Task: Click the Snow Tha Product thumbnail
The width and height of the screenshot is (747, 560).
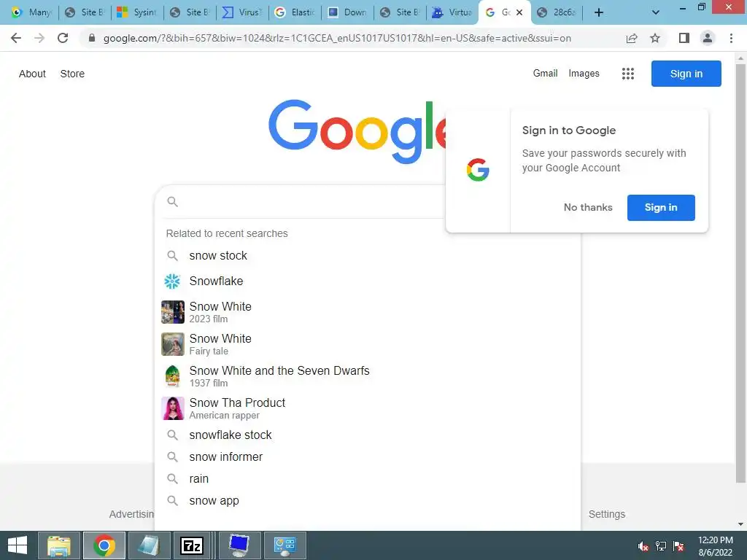Action: click(172, 408)
